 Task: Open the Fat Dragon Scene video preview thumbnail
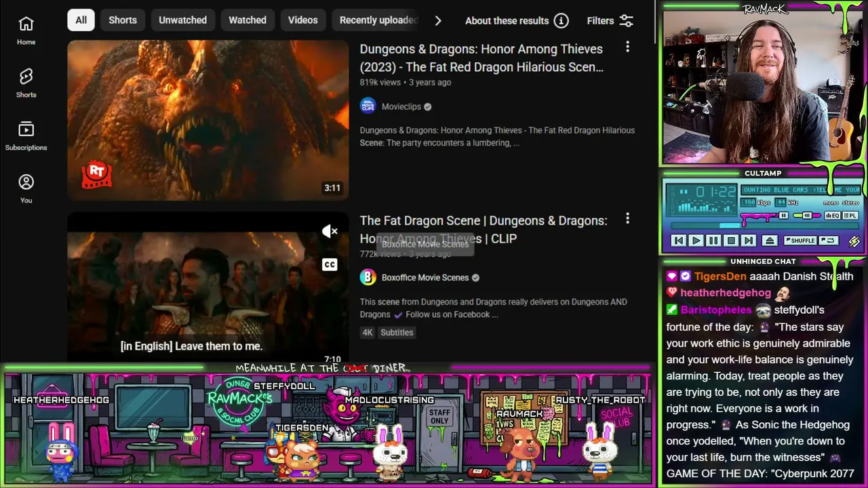[208, 287]
